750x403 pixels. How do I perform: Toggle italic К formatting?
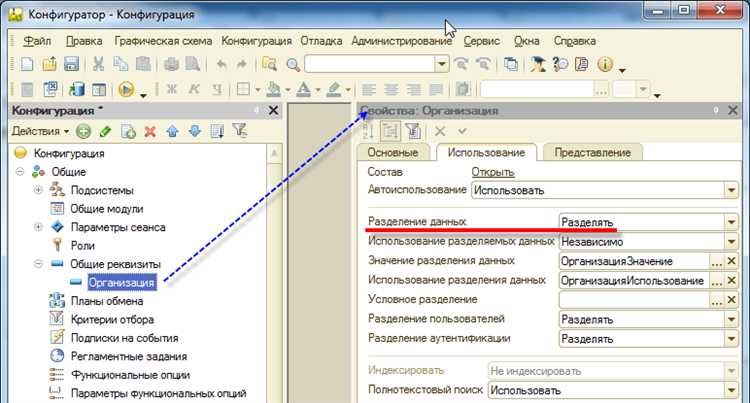click(x=194, y=89)
